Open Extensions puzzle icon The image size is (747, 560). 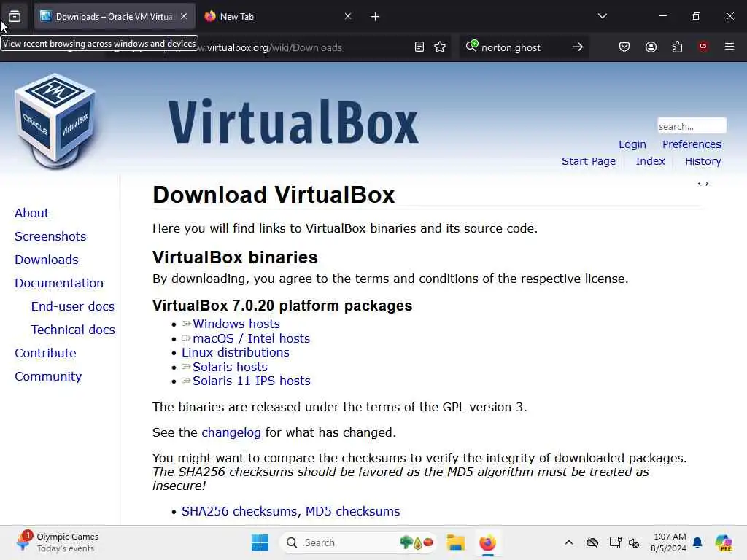[677, 47]
